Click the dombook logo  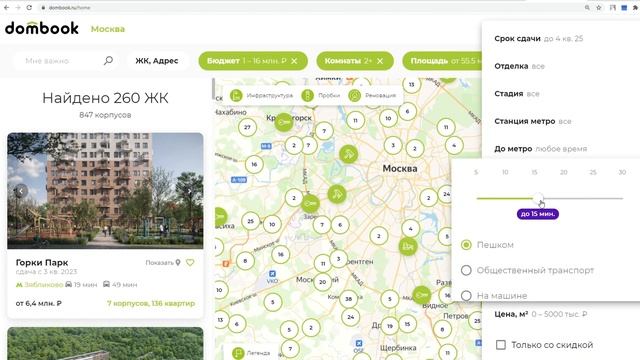[42, 28]
